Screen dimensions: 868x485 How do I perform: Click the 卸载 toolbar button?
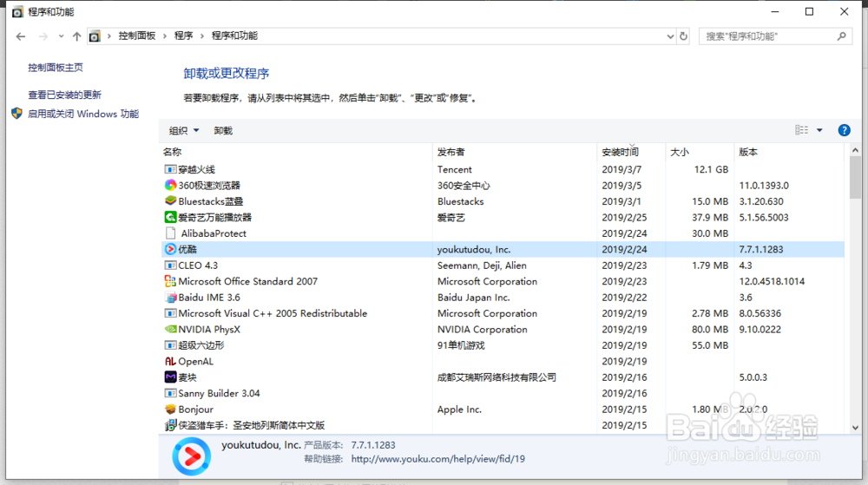pyautogui.click(x=223, y=130)
